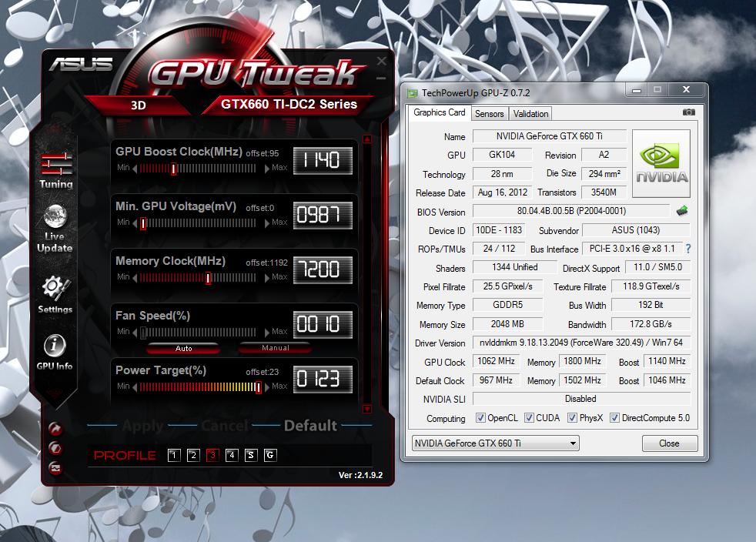
Task: Select profile 2
Action: tap(193, 455)
